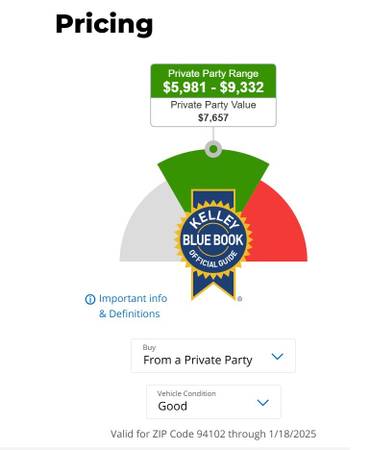Click the info circle icon beside Important info

90,299
